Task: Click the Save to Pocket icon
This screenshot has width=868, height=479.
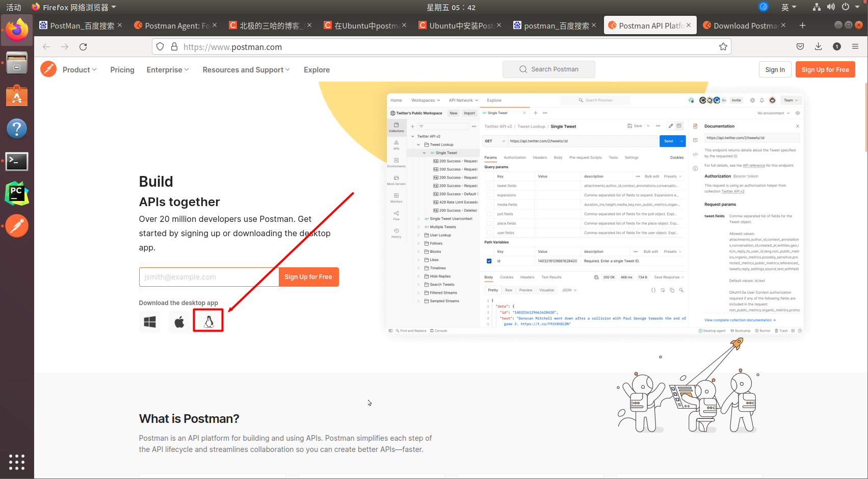Action: 800,46
